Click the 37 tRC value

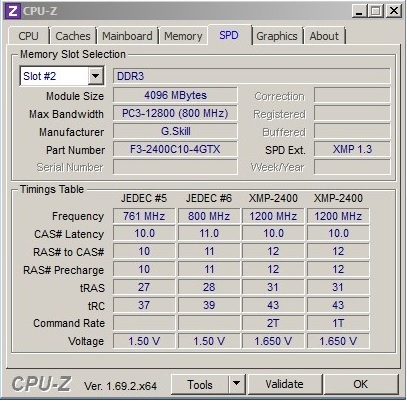click(144, 305)
